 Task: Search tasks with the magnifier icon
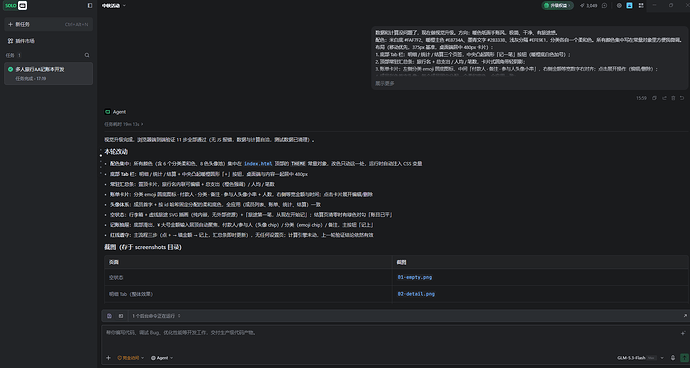[87, 55]
